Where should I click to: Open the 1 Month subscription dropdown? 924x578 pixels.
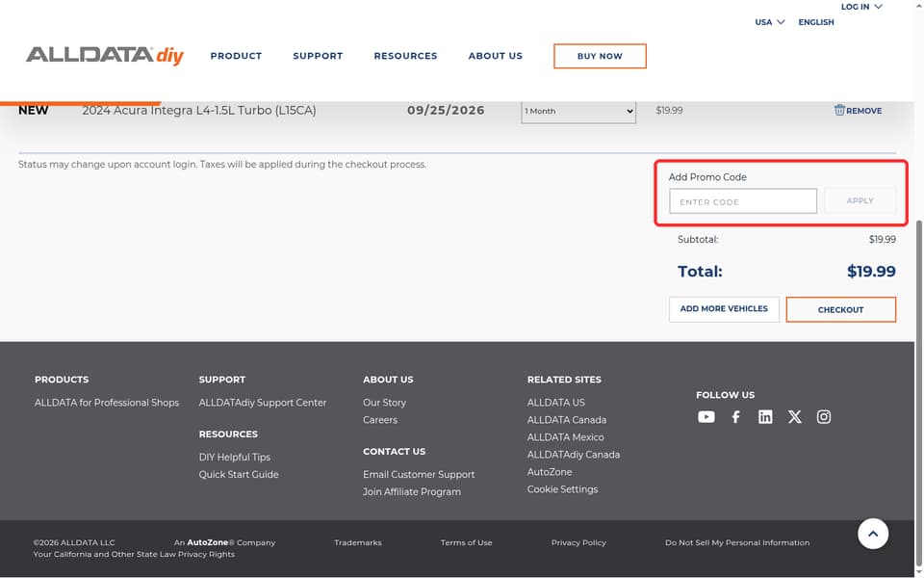(578, 111)
